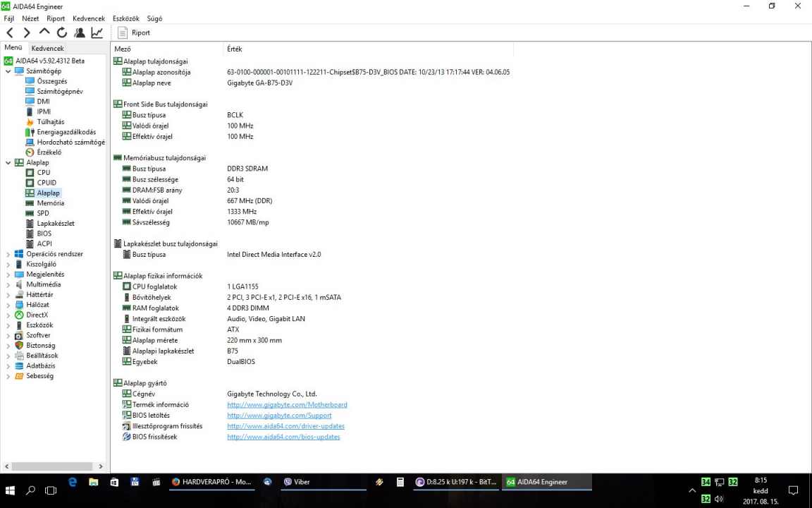
Task: Open the Riport menu in the menu bar
Action: click(56, 18)
